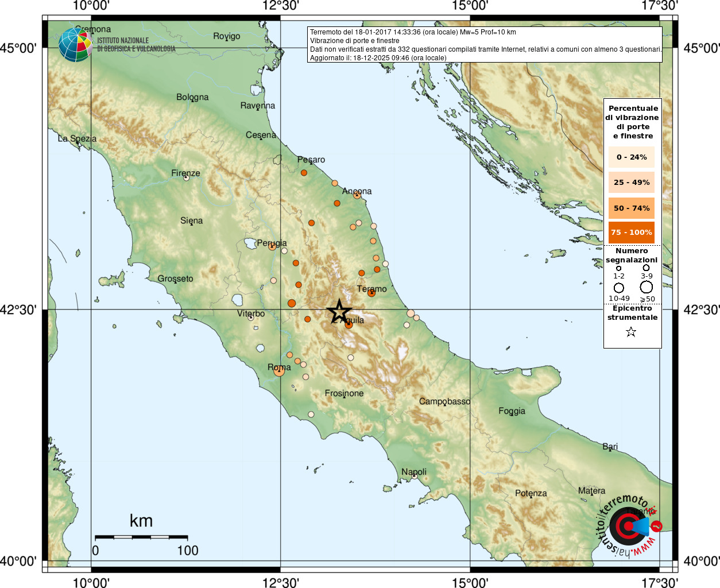
Task: Select the orange data circle at Roma
Action: click(x=279, y=371)
